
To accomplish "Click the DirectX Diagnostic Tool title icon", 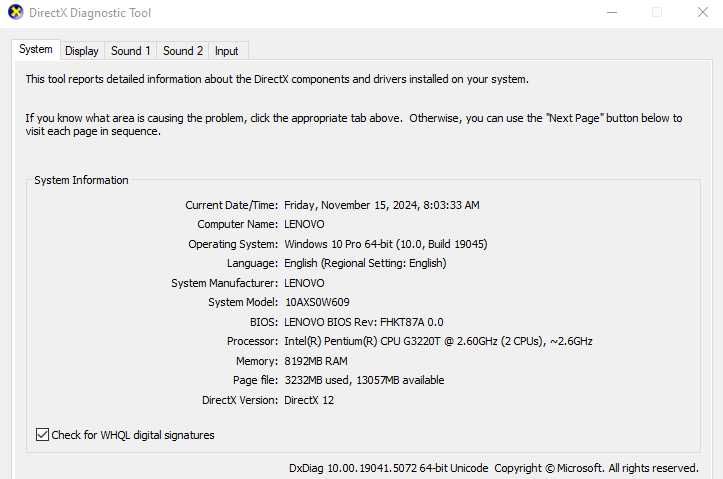I will [16, 12].
